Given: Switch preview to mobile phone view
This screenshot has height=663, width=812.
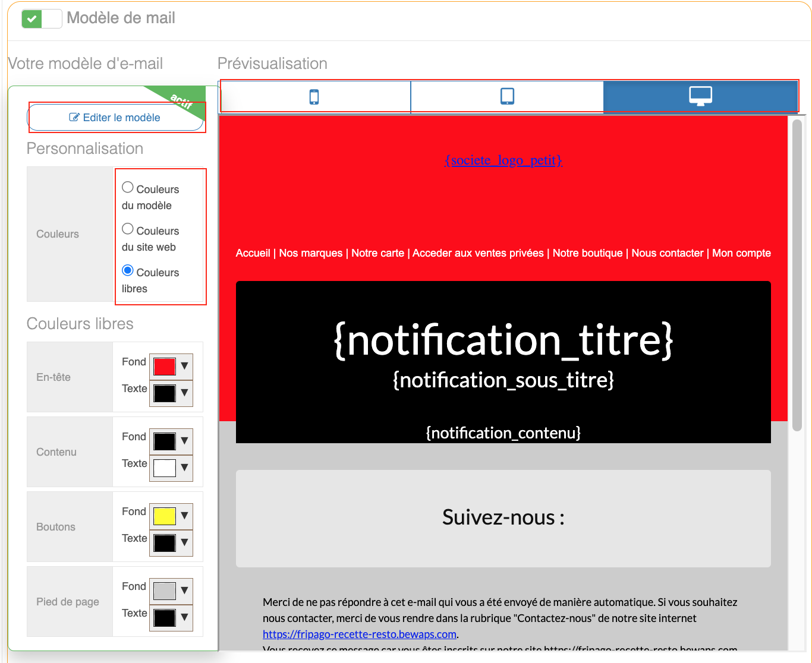Looking at the screenshot, I should 314,97.
